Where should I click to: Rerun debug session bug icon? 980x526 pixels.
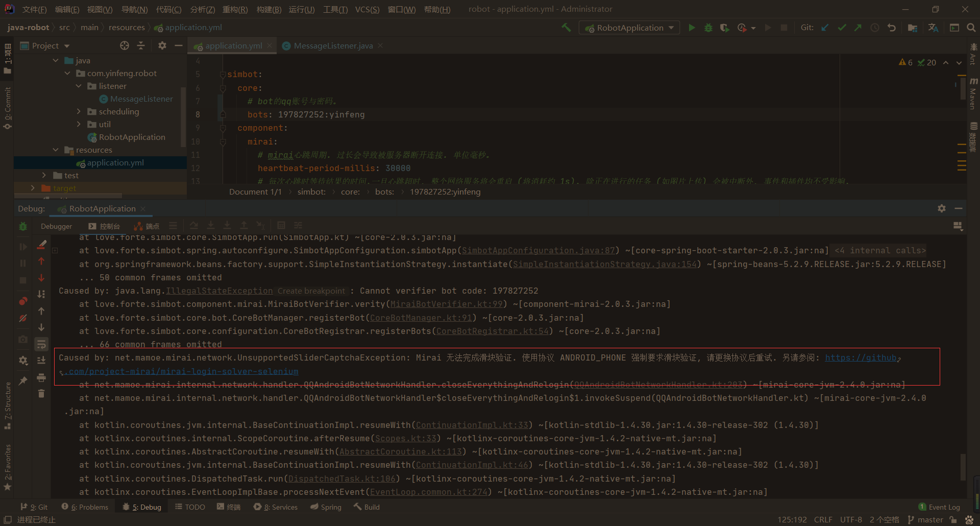23,226
